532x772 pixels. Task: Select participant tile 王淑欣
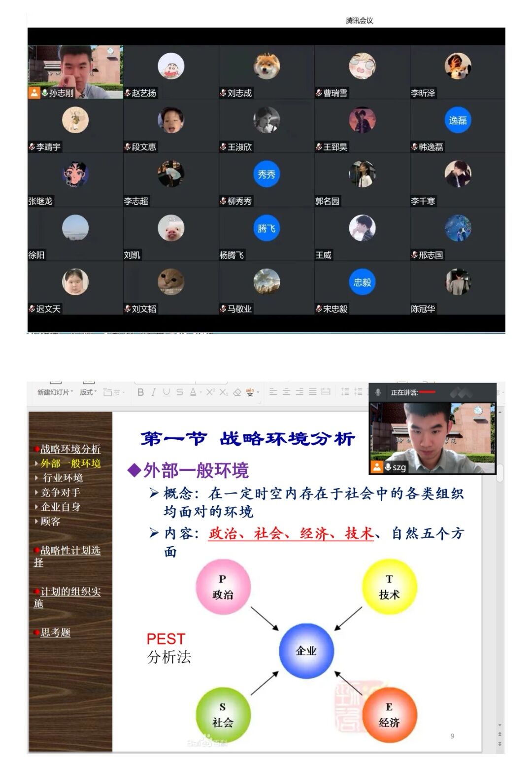266,126
